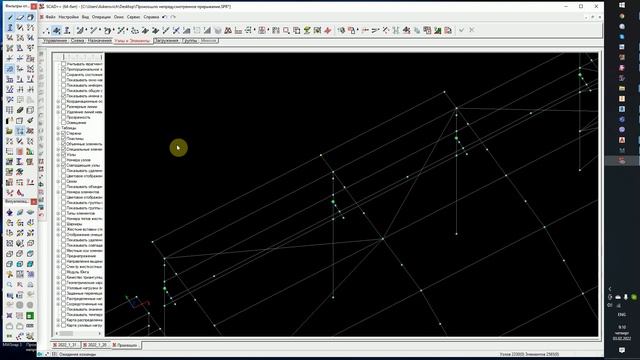This screenshot has width=640, height=360.
Task: Switch to the Назначения tab
Action: [99, 41]
